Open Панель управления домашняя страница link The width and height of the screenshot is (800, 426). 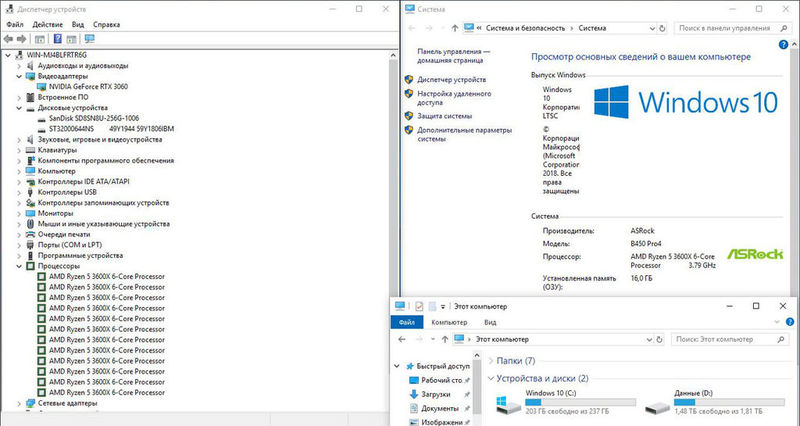pos(454,56)
